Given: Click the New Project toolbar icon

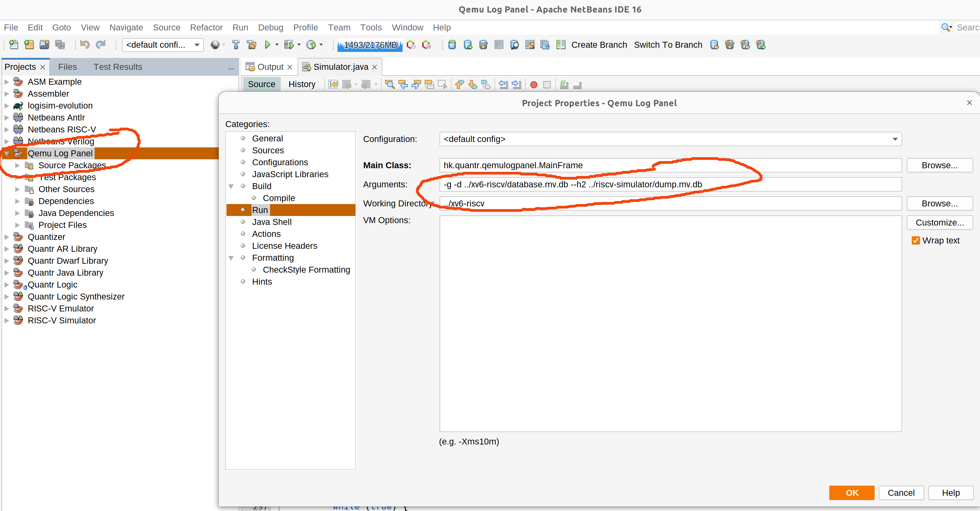Looking at the screenshot, I should [x=29, y=45].
